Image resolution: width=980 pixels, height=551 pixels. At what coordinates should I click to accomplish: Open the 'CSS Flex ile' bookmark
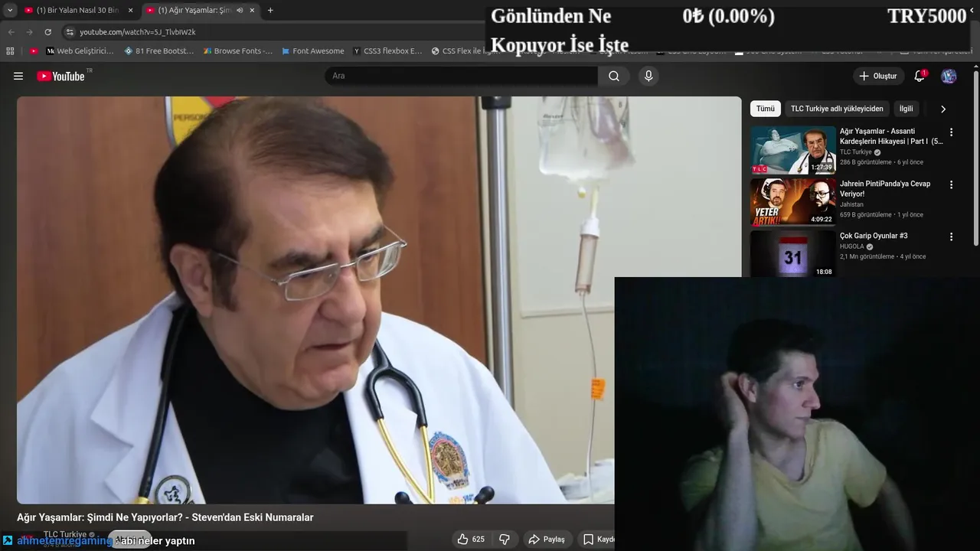(x=465, y=51)
